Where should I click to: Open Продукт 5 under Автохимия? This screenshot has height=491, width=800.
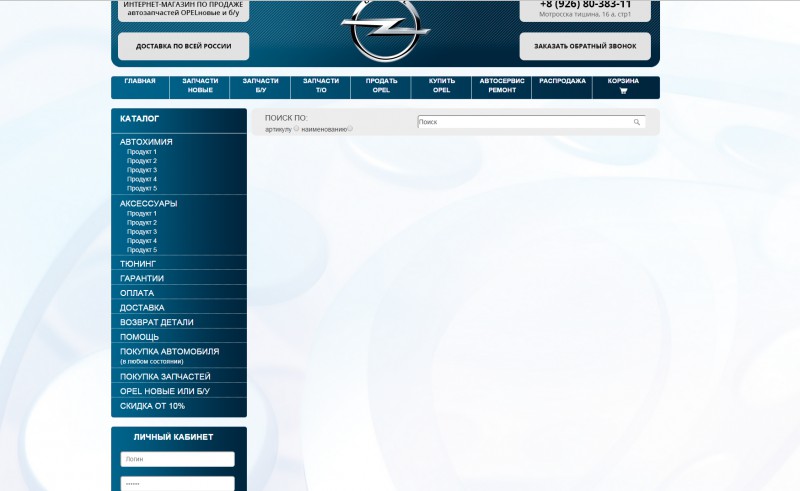(142, 189)
